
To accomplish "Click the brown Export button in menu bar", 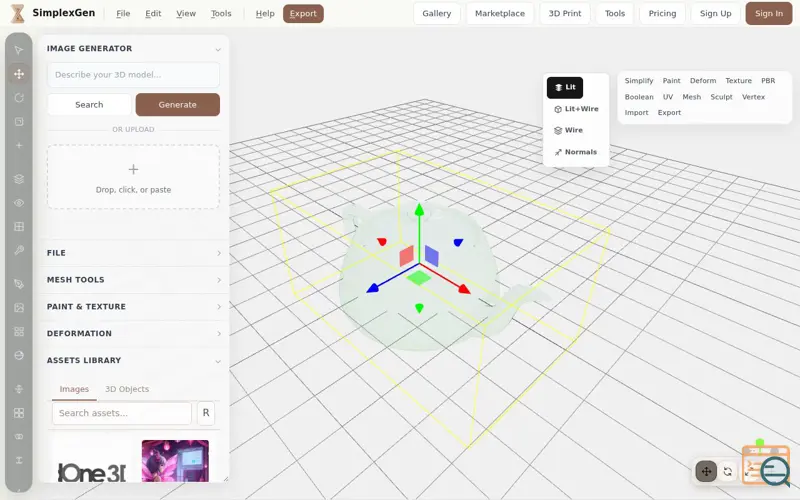I will pyautogui.click(x=303, y=14).
